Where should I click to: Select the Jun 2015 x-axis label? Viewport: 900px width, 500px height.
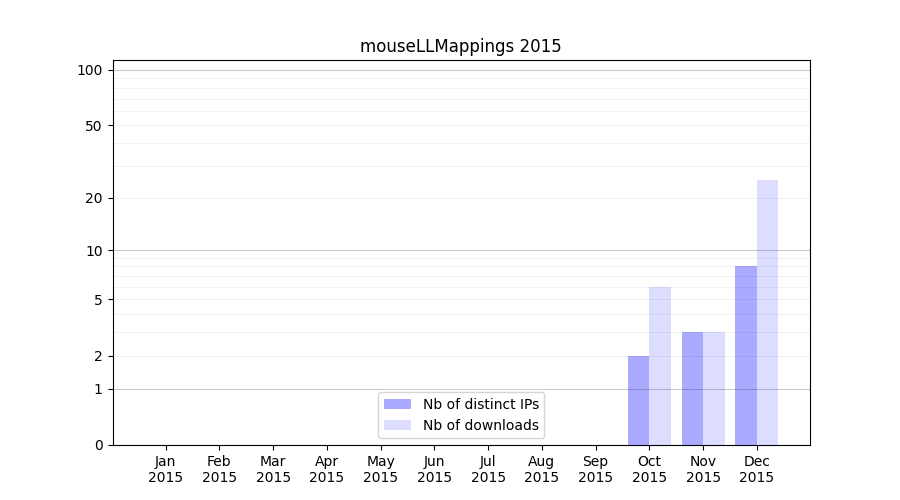434,469
